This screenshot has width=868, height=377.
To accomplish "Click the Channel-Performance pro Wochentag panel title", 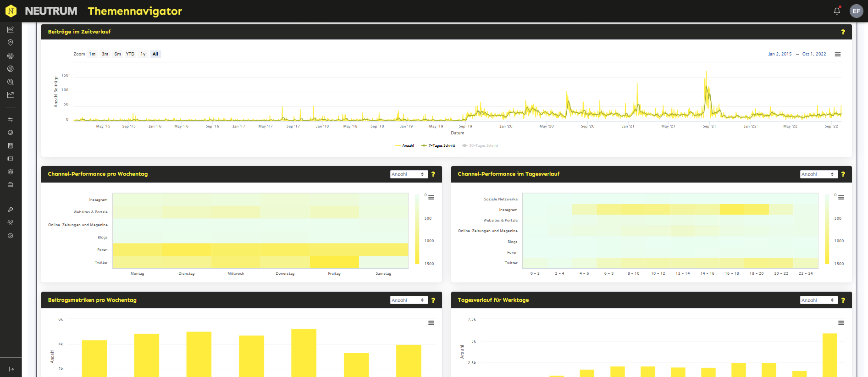I will [x=98, y=174].
